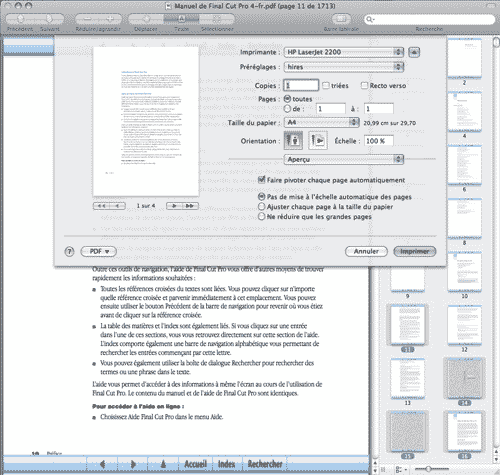Open sidebar view mode dropdown
The height and width of the screenshot is (475, 500).
click(401, 469)
